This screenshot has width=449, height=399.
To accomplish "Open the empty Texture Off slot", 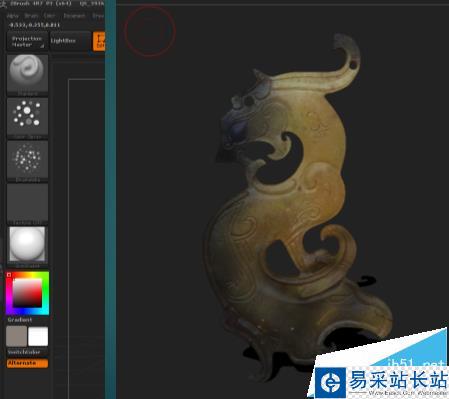I will [x=27, y=204].
